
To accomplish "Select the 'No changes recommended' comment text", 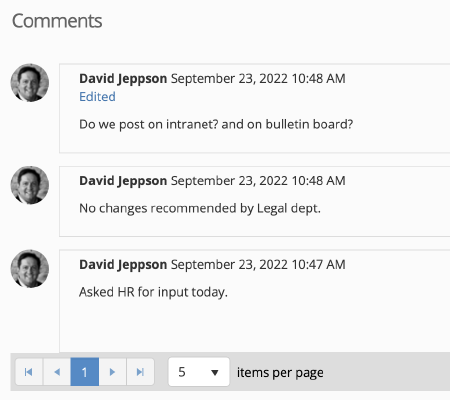I will click(200, 208).
